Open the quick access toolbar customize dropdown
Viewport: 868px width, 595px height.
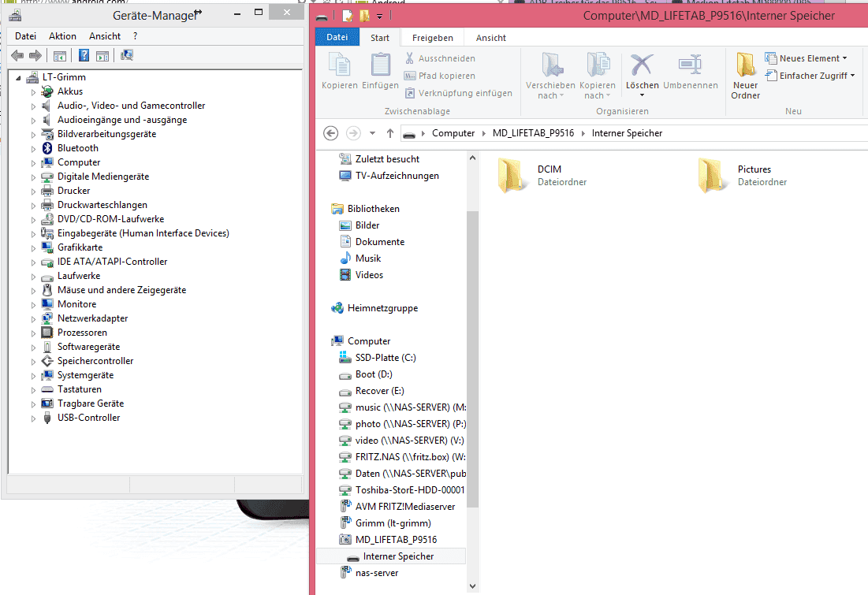(380, 17)
